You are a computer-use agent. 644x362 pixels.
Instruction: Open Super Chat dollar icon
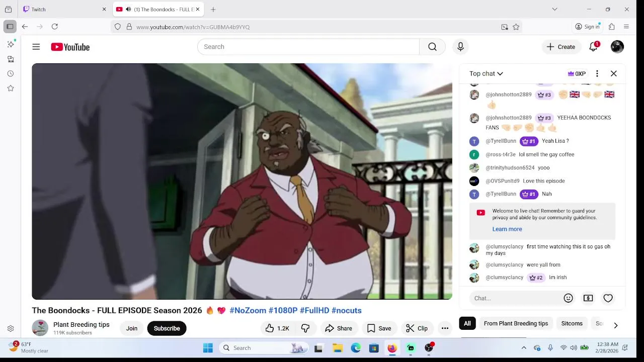588,298
